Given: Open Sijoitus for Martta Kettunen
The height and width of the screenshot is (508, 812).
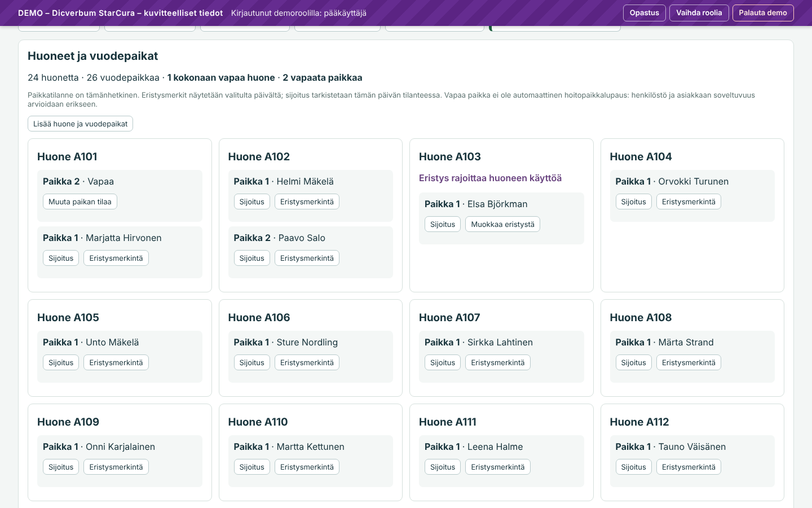Looking at the screenshot, I should tap(251, 467).
